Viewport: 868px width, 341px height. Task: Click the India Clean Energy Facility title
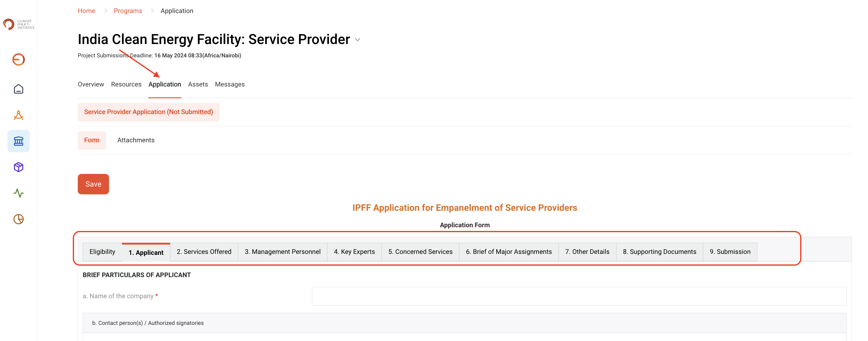pyautogui.click(x=214, y=39)
